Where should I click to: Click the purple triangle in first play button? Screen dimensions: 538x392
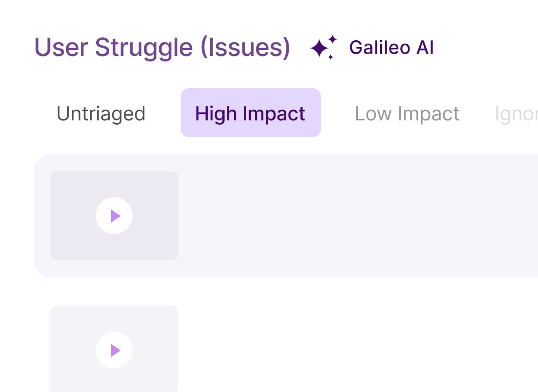[x=115, y=216]
